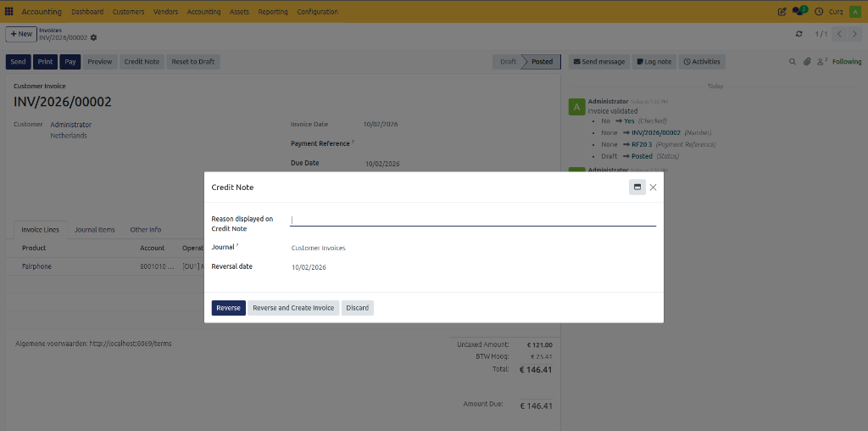
Task: Click the Total amount € 146.41
Action: (536, 370)
